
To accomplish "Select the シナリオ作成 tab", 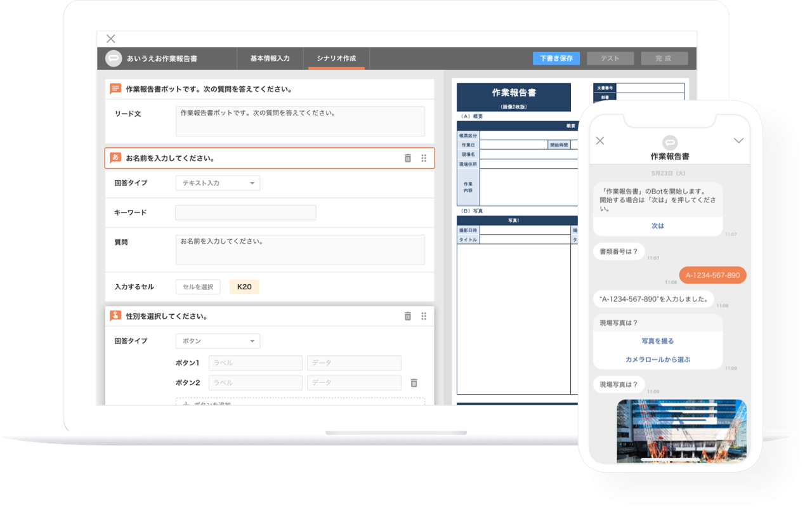I will [336, 58].
